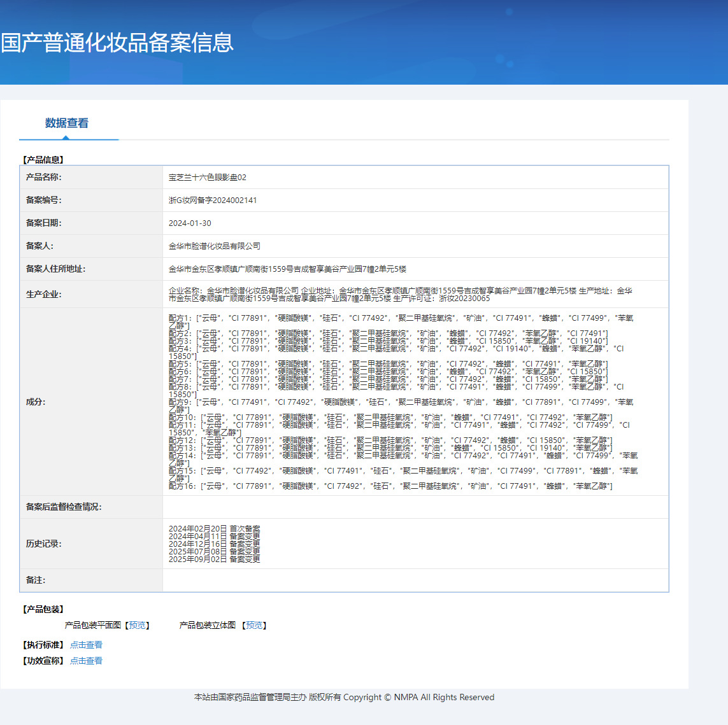728x725 pixels.
Task: Select the 配方10 ingredient line
Action: [390, 418]
